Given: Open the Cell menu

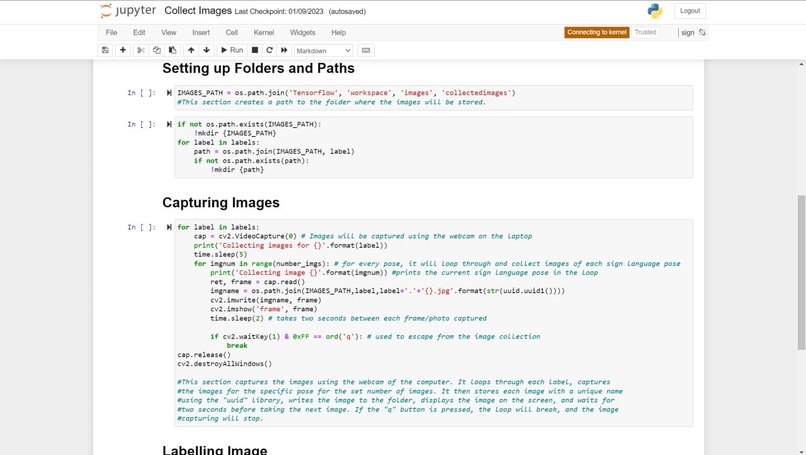Looking at the screenshot, I should (232, 32).
